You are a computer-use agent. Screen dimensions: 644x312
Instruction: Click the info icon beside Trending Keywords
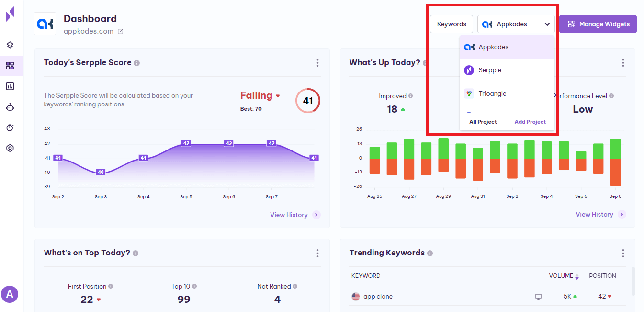430,253
